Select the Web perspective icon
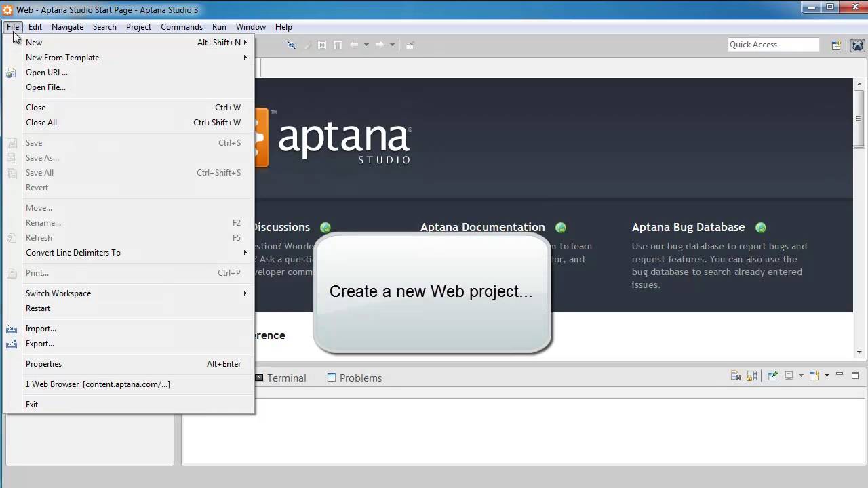The width and height of the screenshot is (868, 488). 857,45
